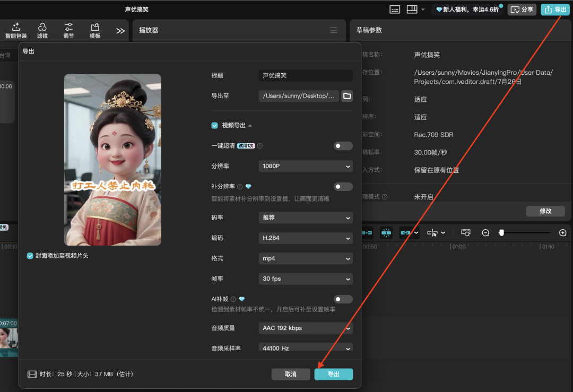Image resolution: width=573 pixels, height=392 pixels.
Task: Open the 分辨率 resolution dropdown
Action: coord(305,166)
